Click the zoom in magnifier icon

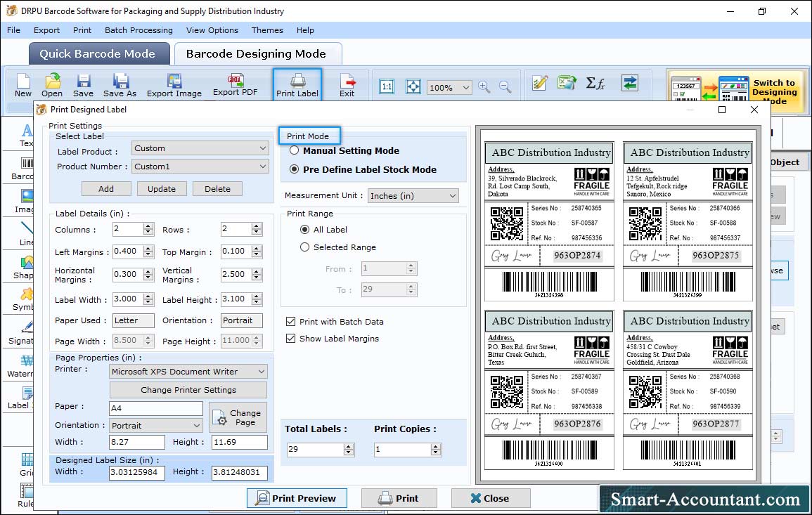click(x=484, y=86)
